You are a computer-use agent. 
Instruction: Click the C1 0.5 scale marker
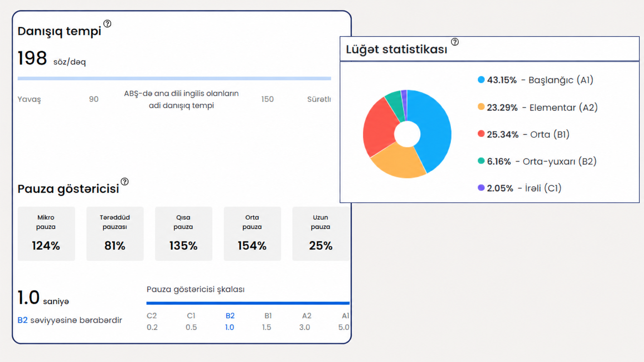tap(191, 321)
